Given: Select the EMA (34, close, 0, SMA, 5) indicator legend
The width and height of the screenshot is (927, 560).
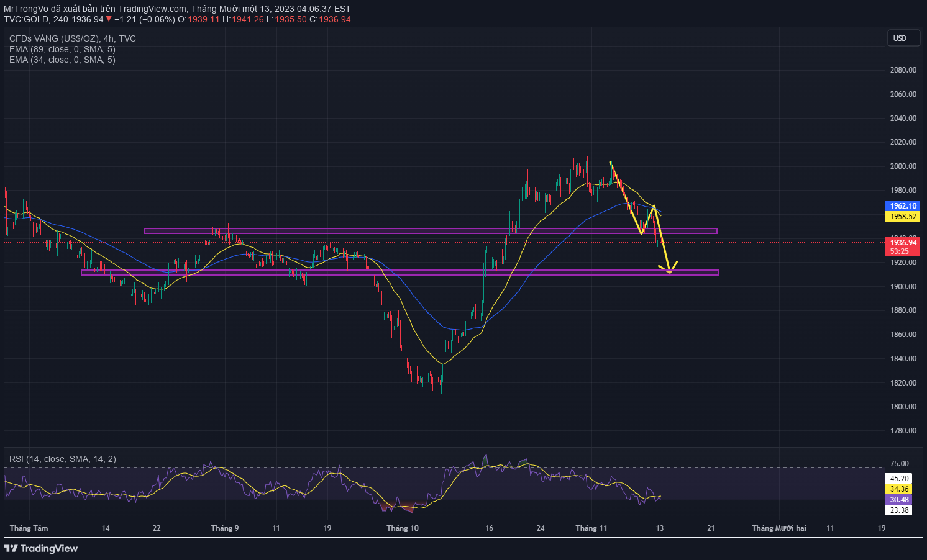Looking at the screenshot, I should point(62,60).
